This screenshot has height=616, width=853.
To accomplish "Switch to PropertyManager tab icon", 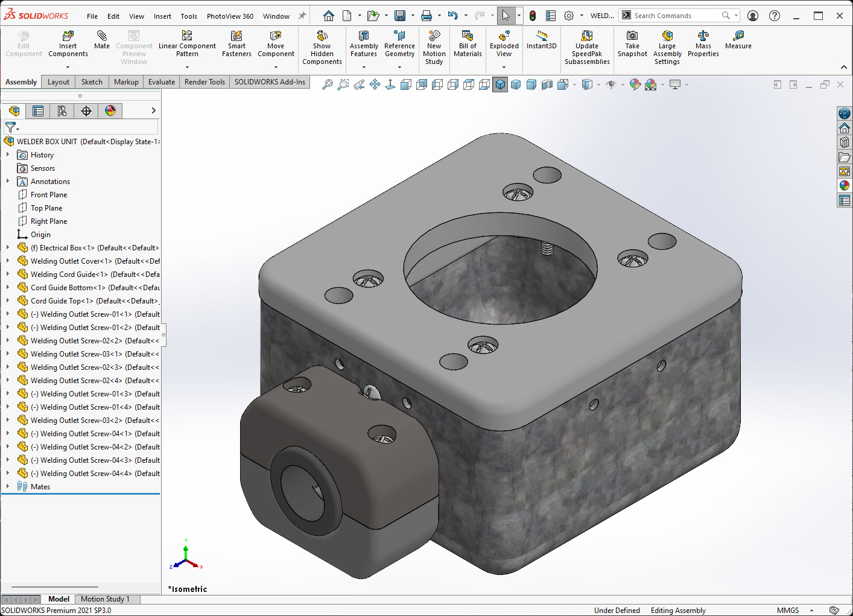I will 38,110.
